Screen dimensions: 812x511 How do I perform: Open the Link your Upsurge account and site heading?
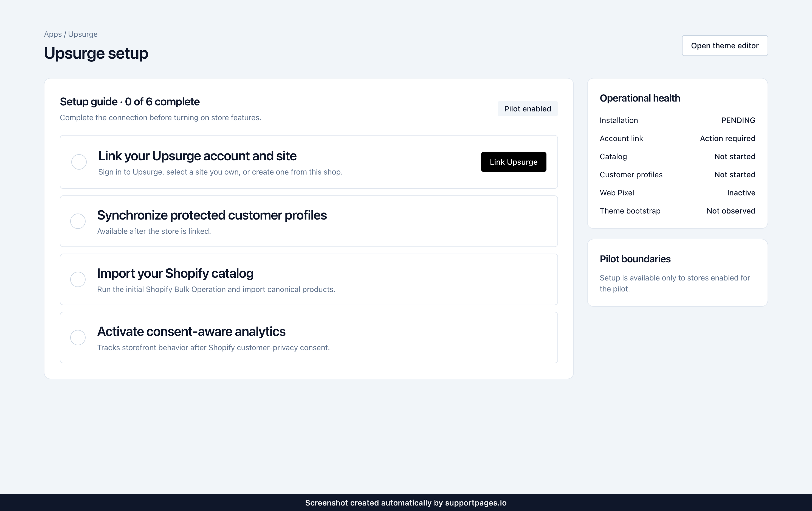[x=197, y=156]
